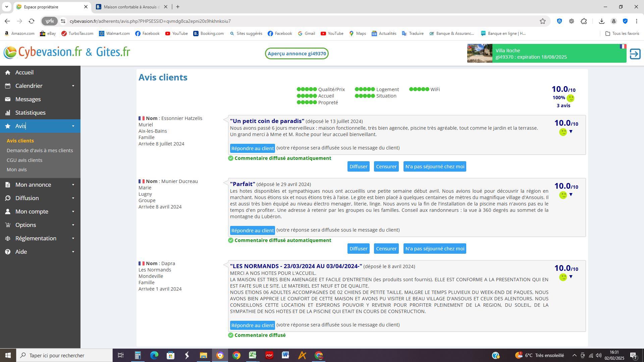Click Censurer under Essonnier Hatzelis review
644x362 pixels.
point(386,167)
